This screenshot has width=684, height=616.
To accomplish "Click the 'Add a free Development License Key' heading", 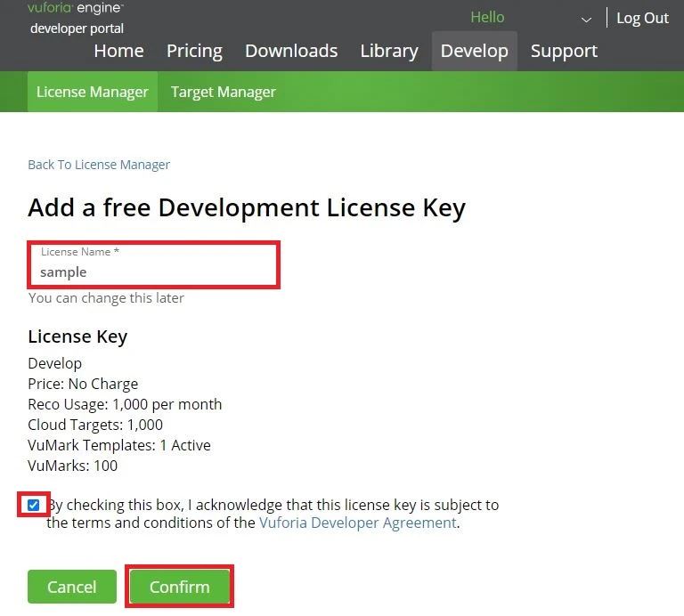I will click(247, 207).
